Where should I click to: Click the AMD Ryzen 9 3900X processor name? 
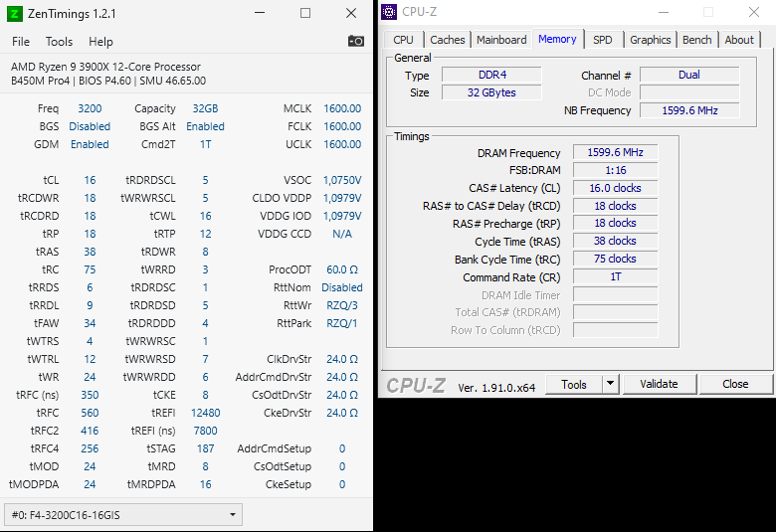105,67
